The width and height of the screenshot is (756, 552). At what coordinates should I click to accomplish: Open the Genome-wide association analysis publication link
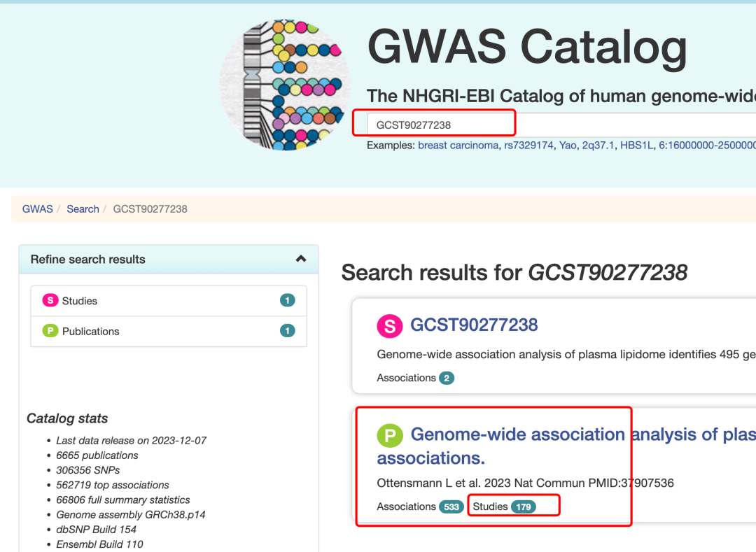coord(518,434)
